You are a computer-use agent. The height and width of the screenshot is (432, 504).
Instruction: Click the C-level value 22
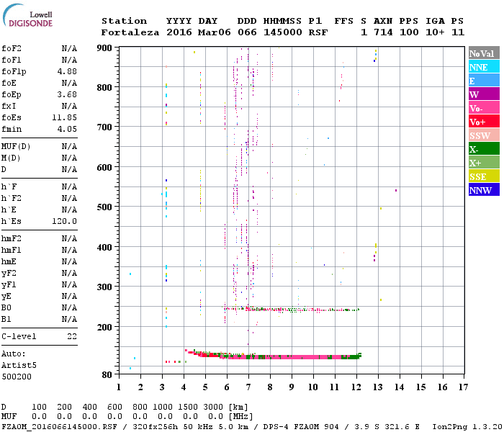72,336
